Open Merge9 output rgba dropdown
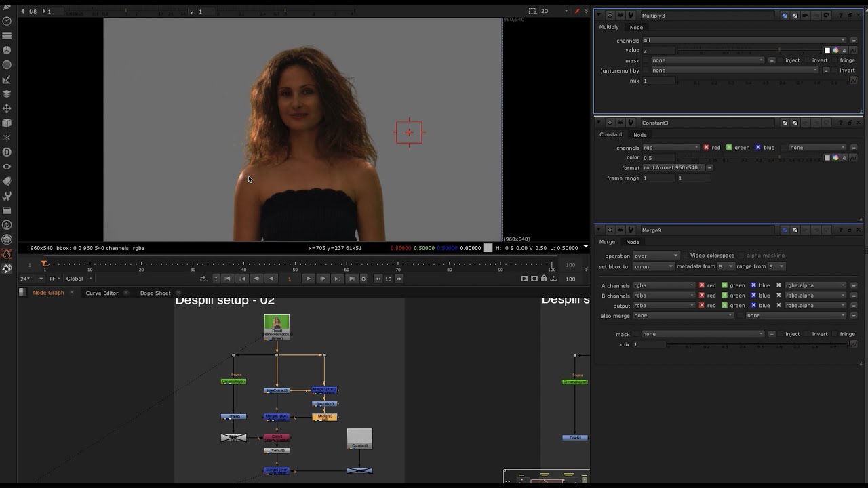The image size is (868, 488). click(x=664, y=306)
